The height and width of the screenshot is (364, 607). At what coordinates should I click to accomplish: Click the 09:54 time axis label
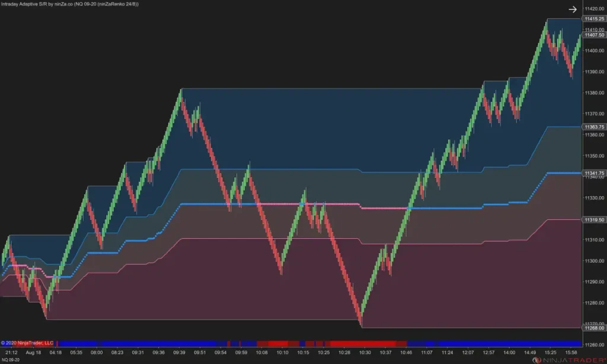pyautogui.click(x=221, y=352)
